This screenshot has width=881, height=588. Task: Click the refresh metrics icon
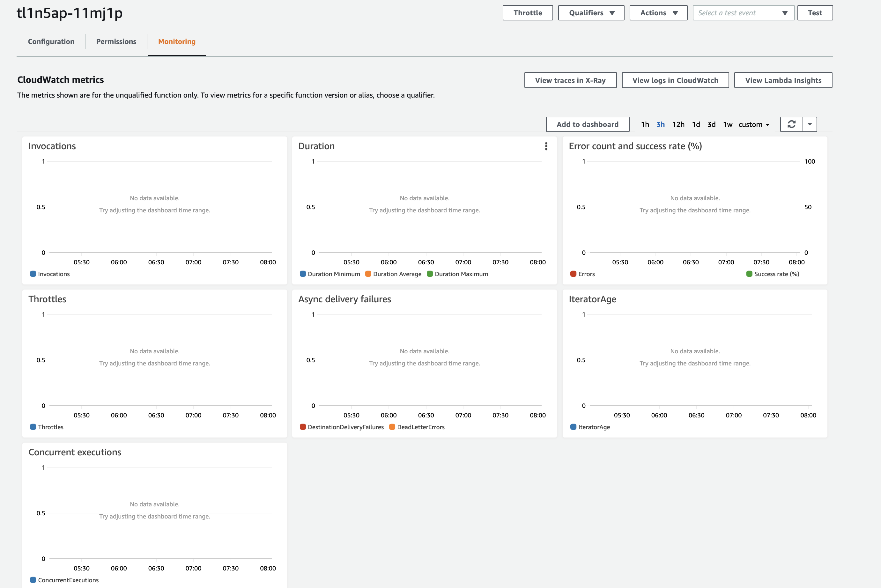tap(791, 124)
